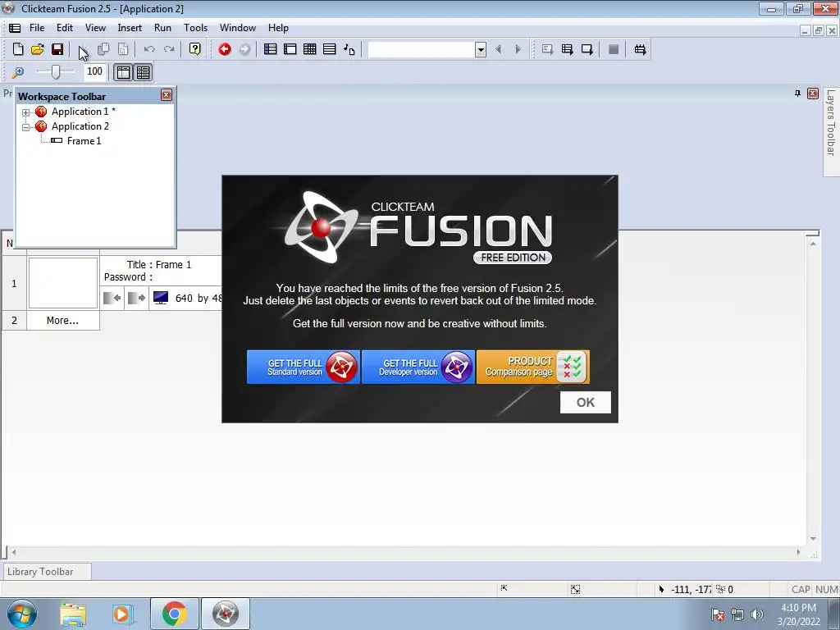Open the Insert menu
Screen dimensions: 840x630
[130, 28]
